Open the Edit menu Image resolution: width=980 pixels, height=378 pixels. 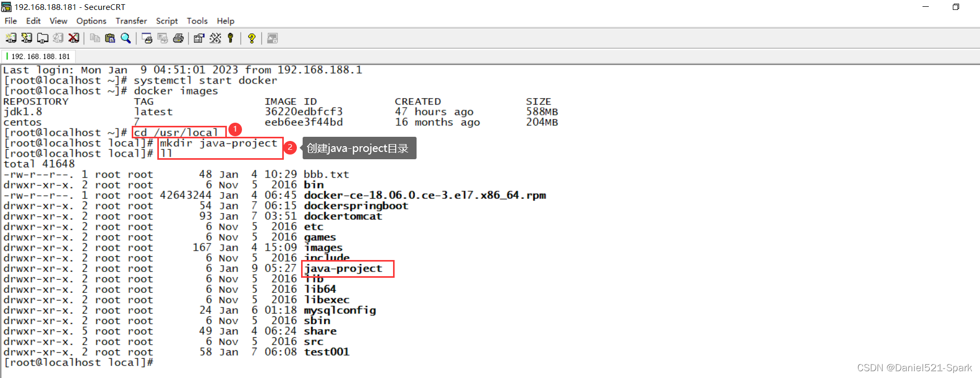click(33, 21)
